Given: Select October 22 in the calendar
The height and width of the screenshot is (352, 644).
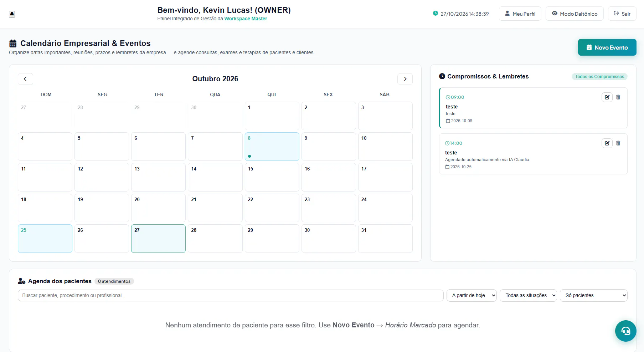Looking at the screenshot, I should coord(272,208).
